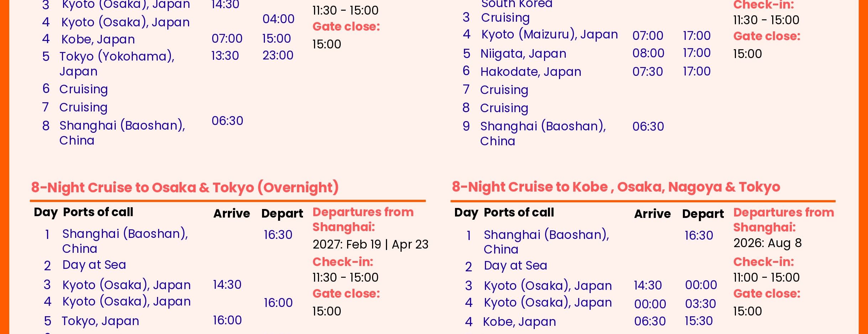Click the "2026: Aug 8" departure date
868x334 pixels.
tap(767, 243)
